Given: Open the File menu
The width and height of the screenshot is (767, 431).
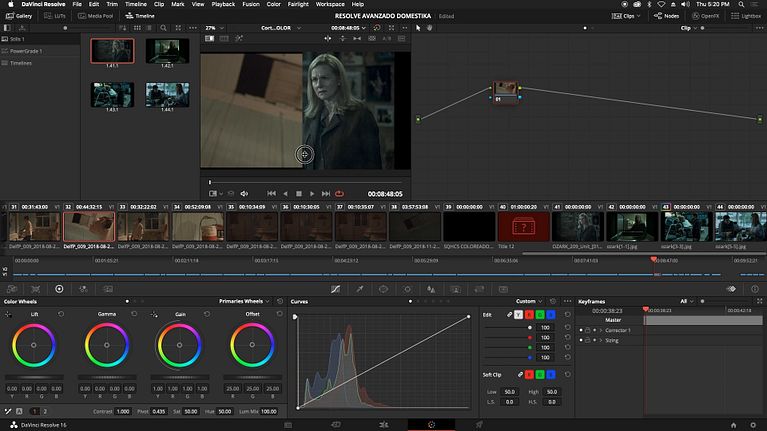Looking at the screenshot, I should [77, 4].
